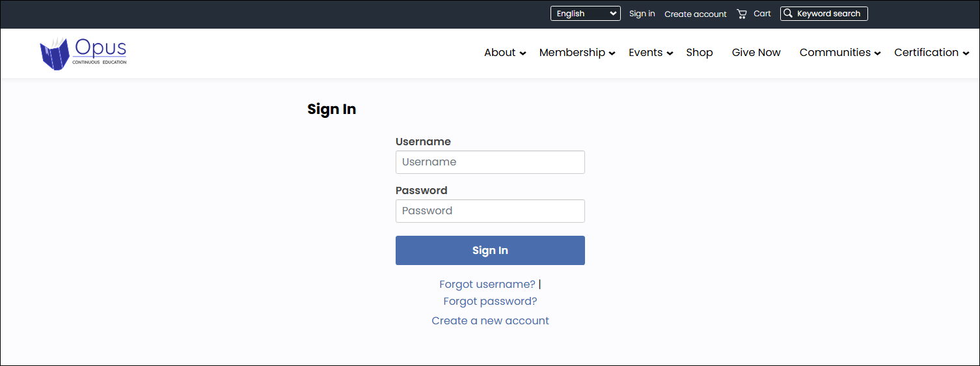Focus the Password input field
Screen dimensions: 980x366
click(x=490, y=211)
